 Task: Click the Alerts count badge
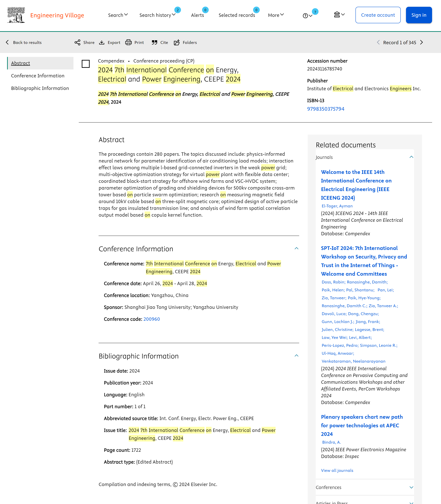205,10
